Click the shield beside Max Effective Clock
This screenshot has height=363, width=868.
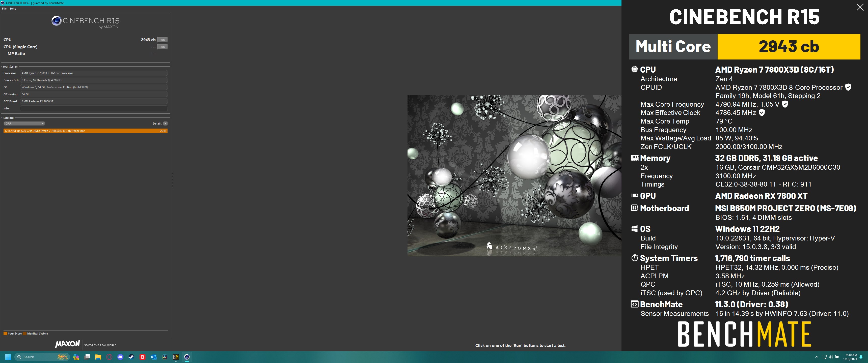pos(762,112)
